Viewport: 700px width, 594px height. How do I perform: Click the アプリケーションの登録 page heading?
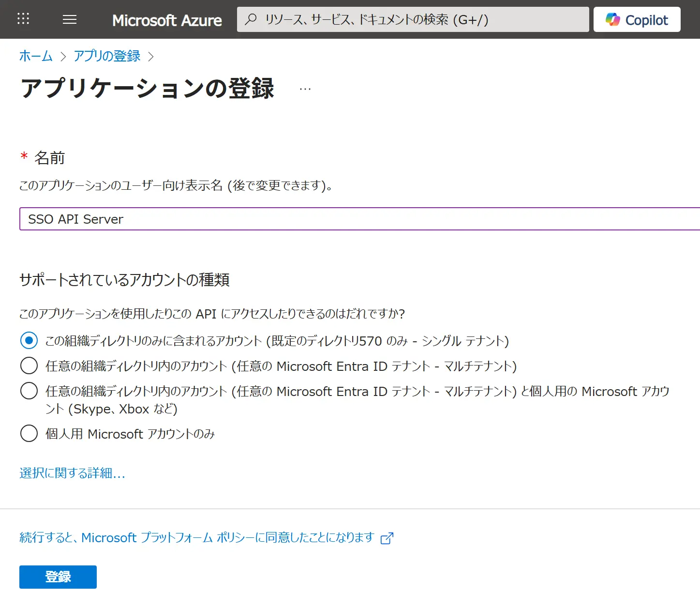[x=148, y=89]
